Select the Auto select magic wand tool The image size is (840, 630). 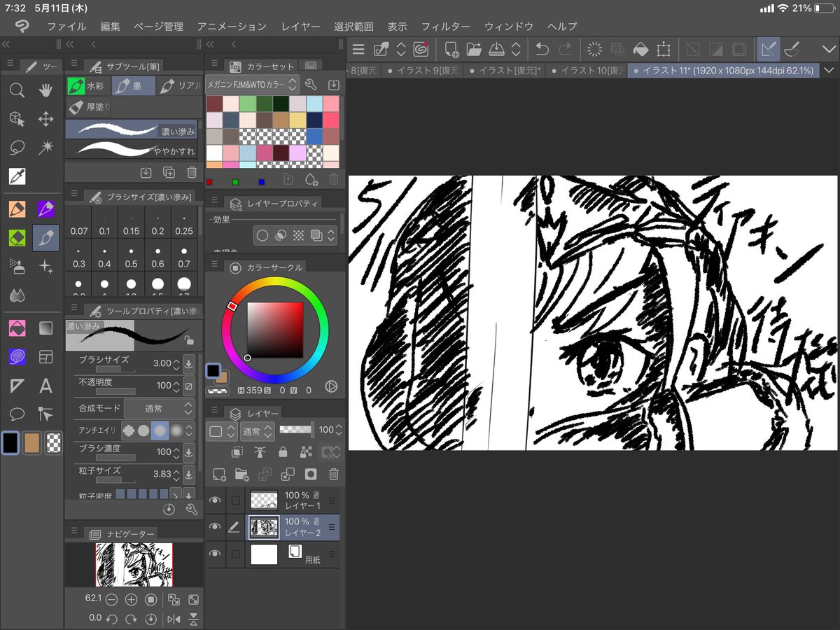[x=45, y=148]
